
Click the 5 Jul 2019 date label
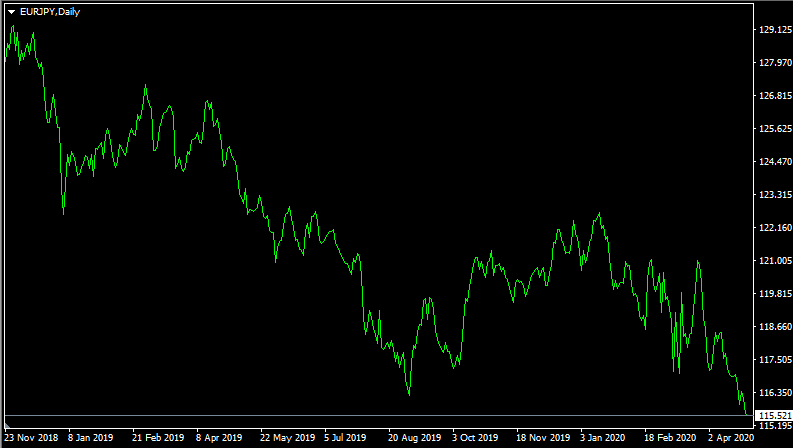pos(345,438)
